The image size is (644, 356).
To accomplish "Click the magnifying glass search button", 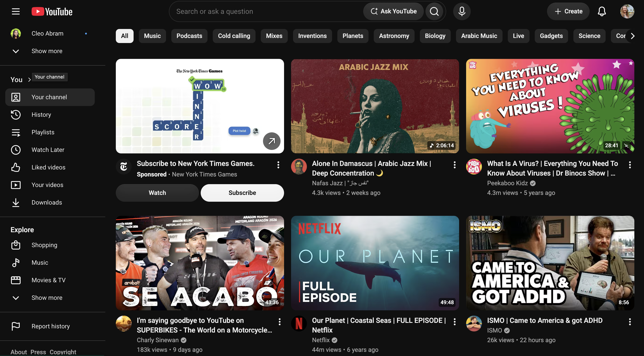I will [x=434, y=11].
